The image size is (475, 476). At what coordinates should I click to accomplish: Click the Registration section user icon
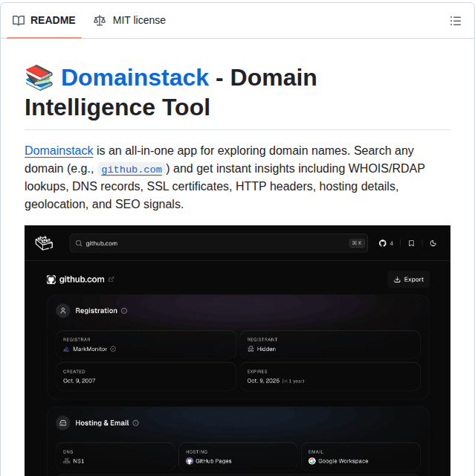(x=63, y=311)
